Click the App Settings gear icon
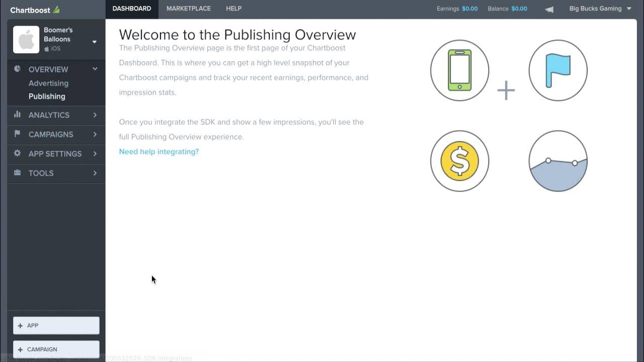Viewport: 644px width, 362px height. [x=18, y=153]
